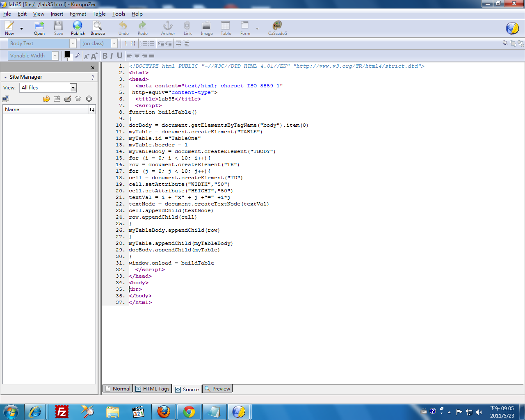Sort by the Name column header
The width and height of the screenshot is (525, 420).
point(46,110)
